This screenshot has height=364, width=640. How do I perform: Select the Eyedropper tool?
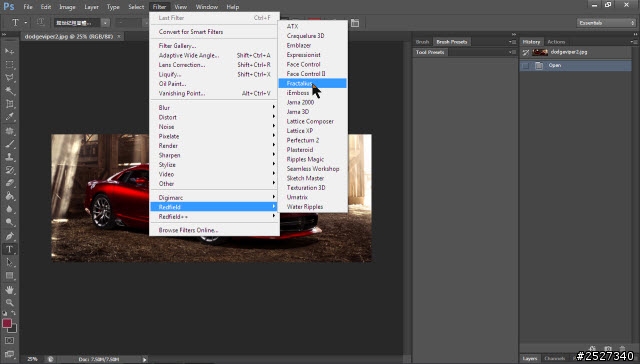click(x=9, y=117)
